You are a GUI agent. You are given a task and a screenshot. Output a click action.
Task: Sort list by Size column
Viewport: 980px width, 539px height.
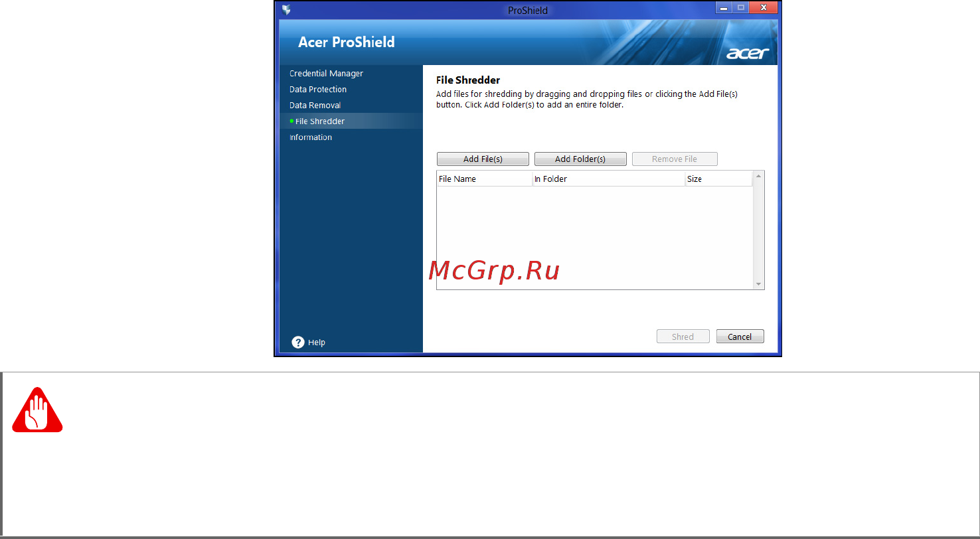tap(719, 179)
